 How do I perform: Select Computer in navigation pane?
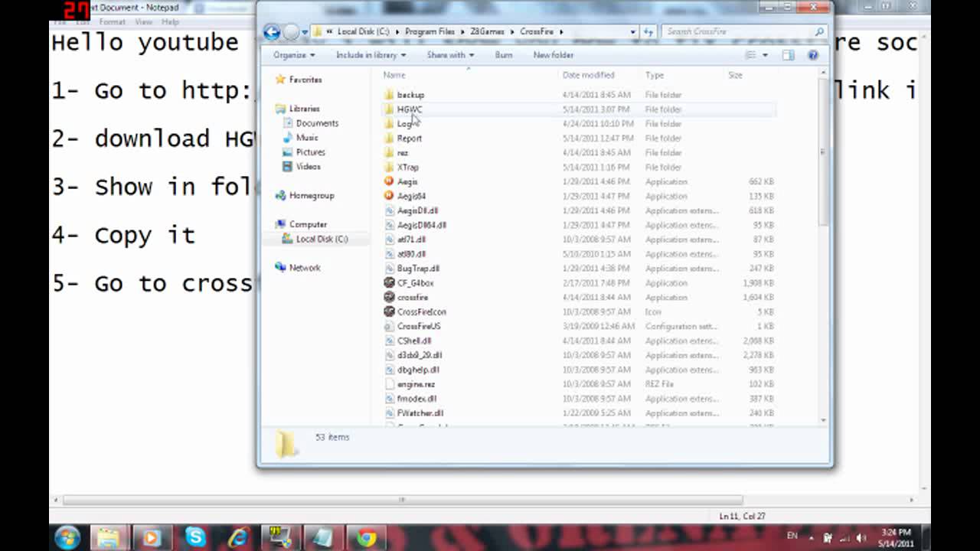(308, 224)
